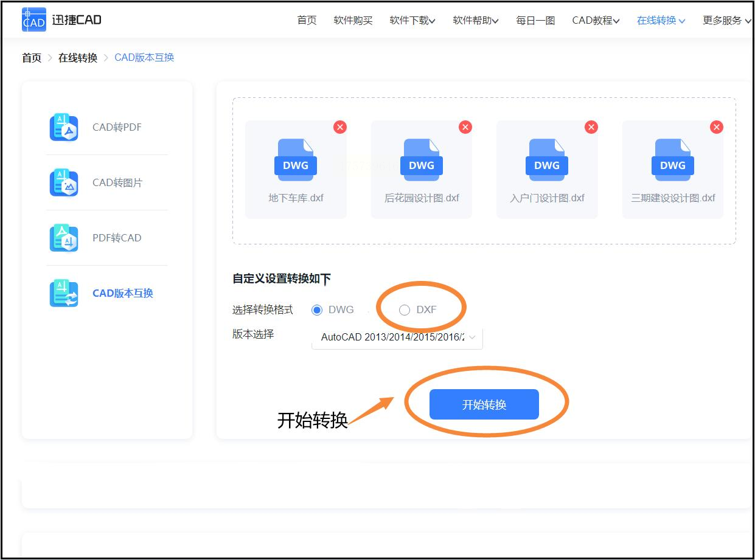This screenshot has width=755, height=560.
Task: Delete 入户门设计图.dxf from the upload list
Action: (x=591, y=127)
